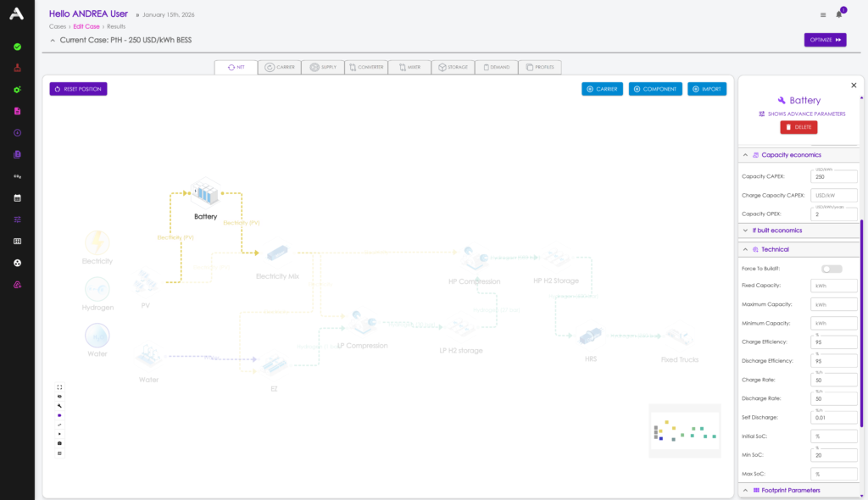Collapse the Current Case header chevron

pyautogui.click(x=53, y=40)
